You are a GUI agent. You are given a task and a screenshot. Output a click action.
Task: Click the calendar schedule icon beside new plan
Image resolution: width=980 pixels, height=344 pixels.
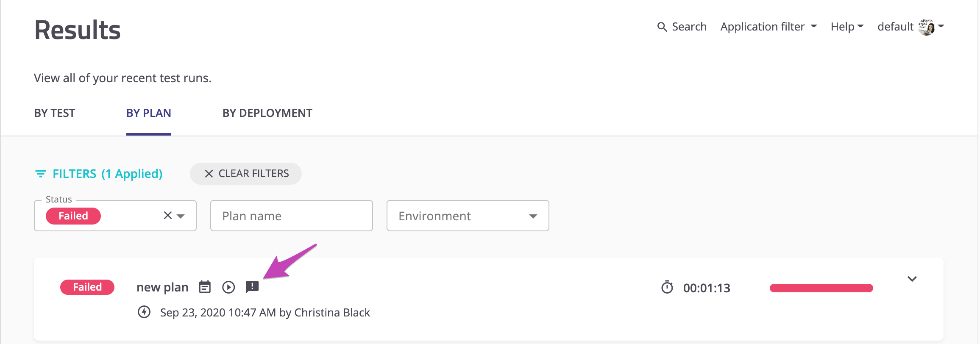coord(205,287)
